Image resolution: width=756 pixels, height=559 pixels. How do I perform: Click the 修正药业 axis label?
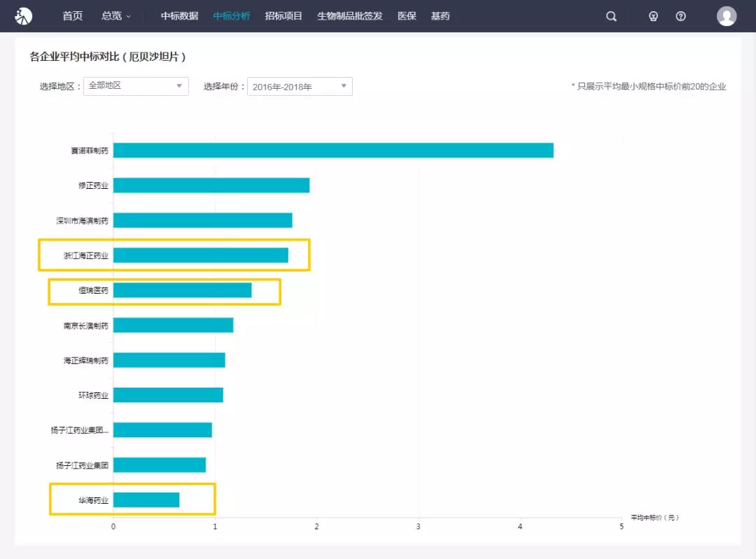point(94,185)
